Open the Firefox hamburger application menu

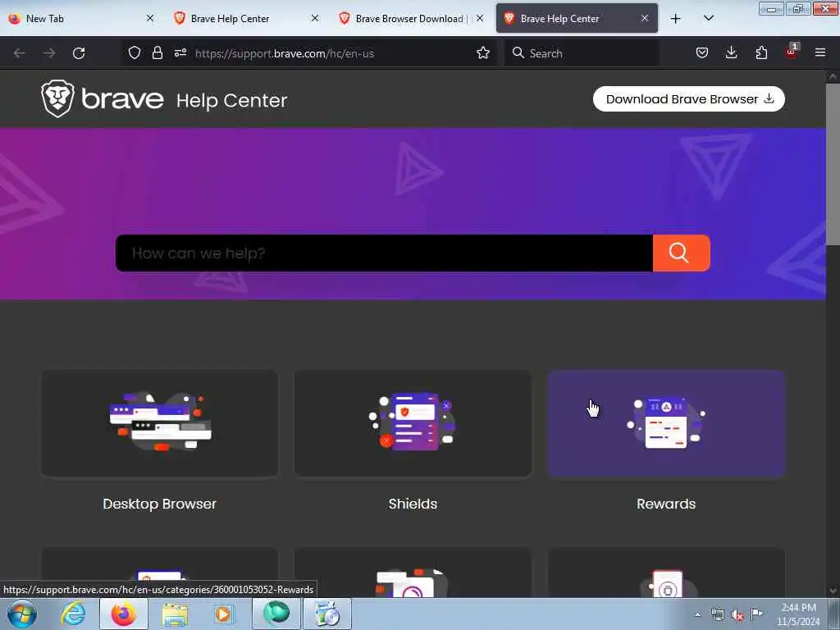[x=819, y=52]
